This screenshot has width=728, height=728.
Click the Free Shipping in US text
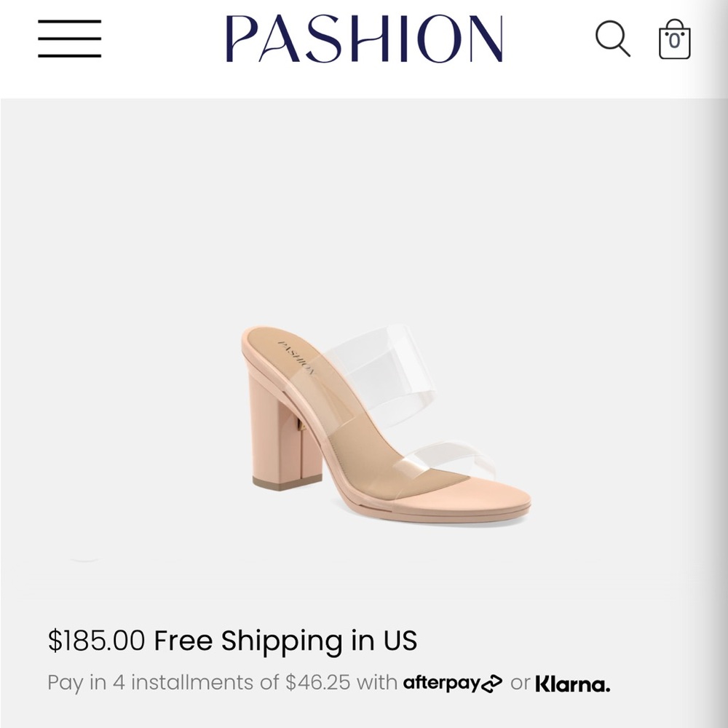tap(284, 641)
